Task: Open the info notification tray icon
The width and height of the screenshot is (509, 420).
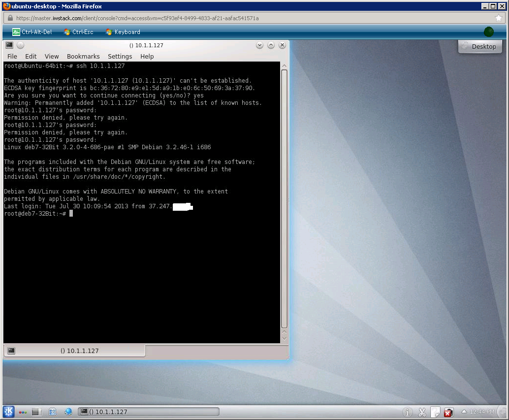Action: point(408,412)
